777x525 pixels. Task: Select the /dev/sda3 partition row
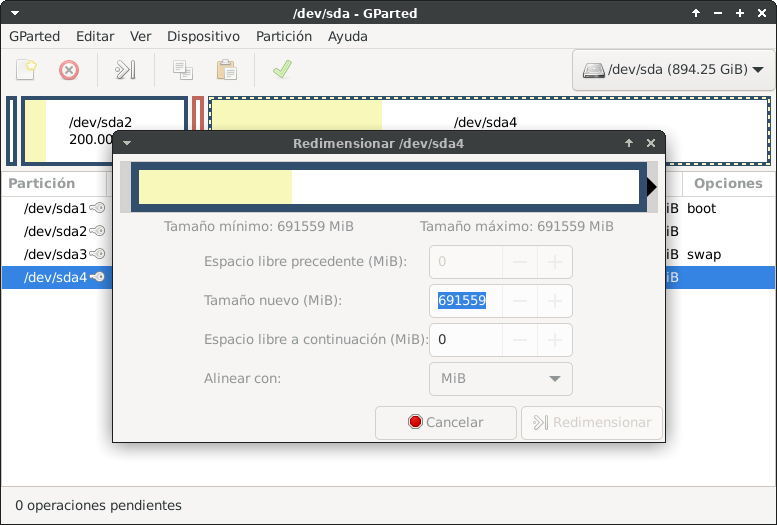(55, 254)
